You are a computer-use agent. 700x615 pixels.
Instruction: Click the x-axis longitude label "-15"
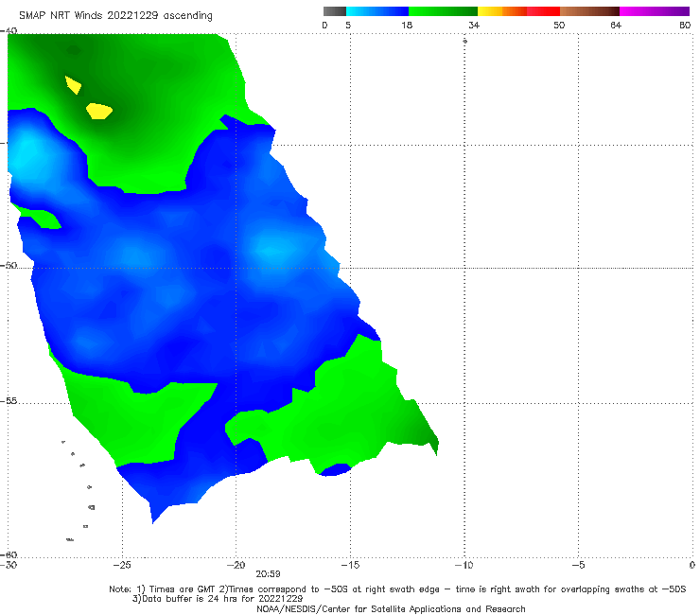click(350, 565)
